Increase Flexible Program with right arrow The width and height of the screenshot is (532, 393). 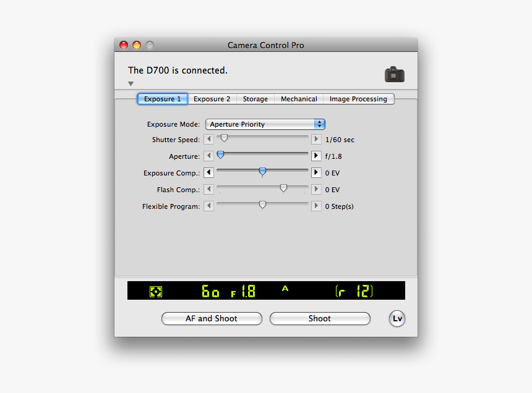click(x=316, y=206)
